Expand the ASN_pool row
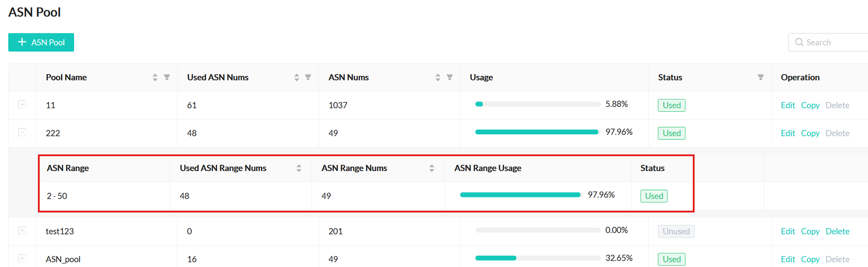The height and width of the screenshot is (267, 868). pyautogui.click(x=22, y=258)
